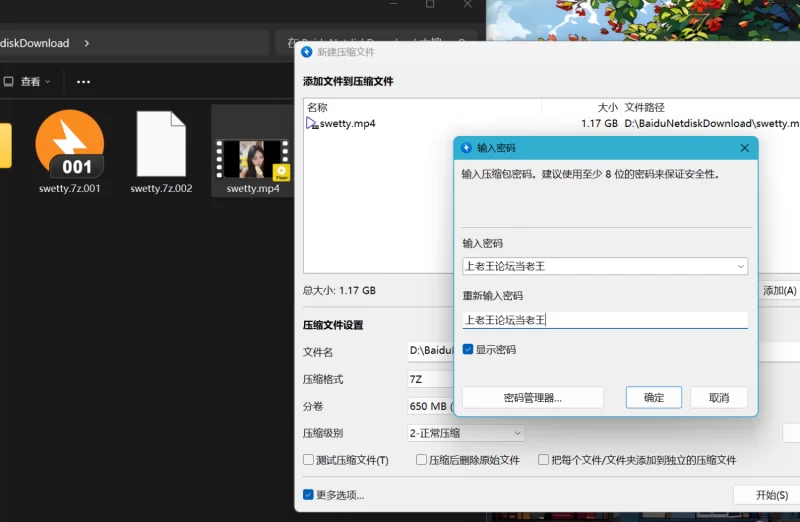The height and width of the screenshot is (522, 800).
Task: Open the 分卷 650 MB volume dropdown
Action: pos(431,406)
